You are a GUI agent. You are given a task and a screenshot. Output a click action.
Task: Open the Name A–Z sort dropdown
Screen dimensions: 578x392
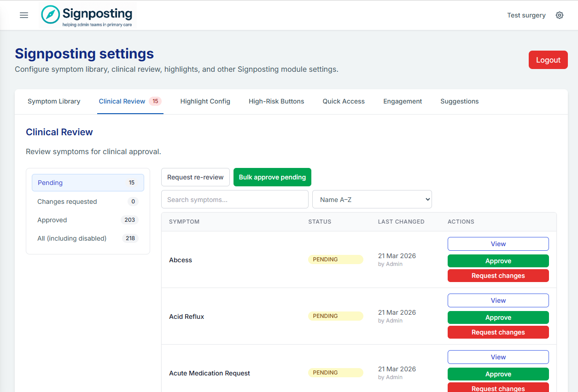372,199
